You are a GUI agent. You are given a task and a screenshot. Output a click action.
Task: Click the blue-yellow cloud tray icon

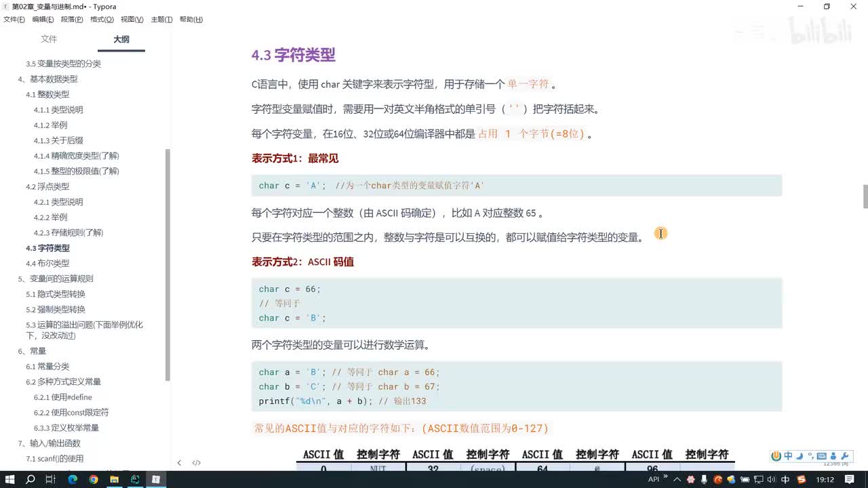(731, 480)
